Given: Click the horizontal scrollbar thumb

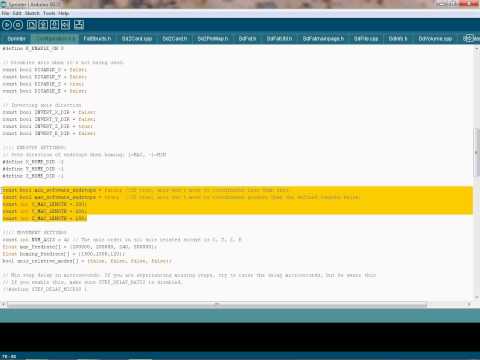Looking at the screenshot, I should [x=217, y=304].
